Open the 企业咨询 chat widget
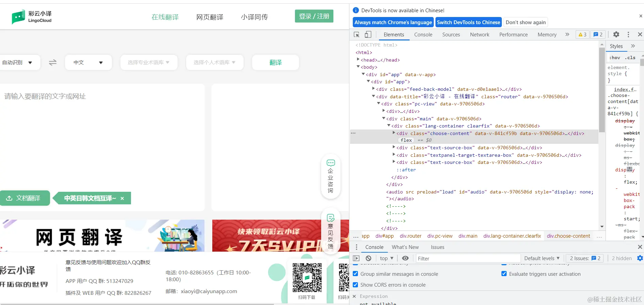The height and width of the screenshot is (305, 644). click(x=331, y=176)
